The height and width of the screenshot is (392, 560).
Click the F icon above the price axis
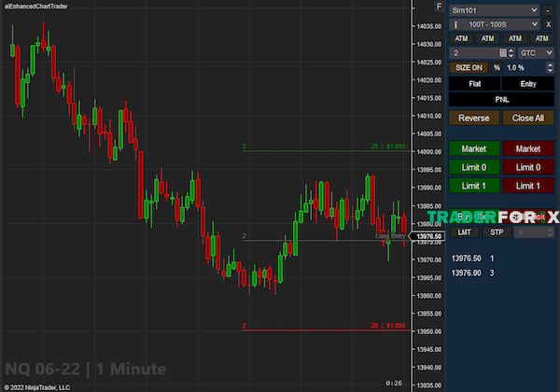(x=439, y=7)
